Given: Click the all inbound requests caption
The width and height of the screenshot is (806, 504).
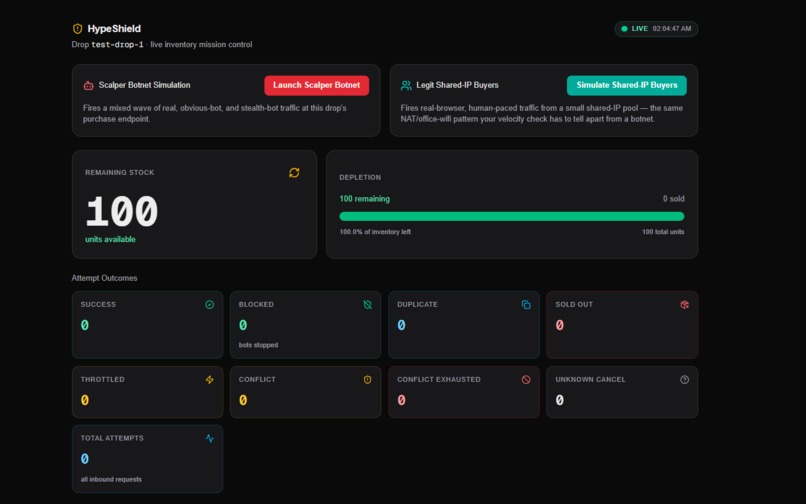Looking at the screenshot, I should (x=111, y=480).
